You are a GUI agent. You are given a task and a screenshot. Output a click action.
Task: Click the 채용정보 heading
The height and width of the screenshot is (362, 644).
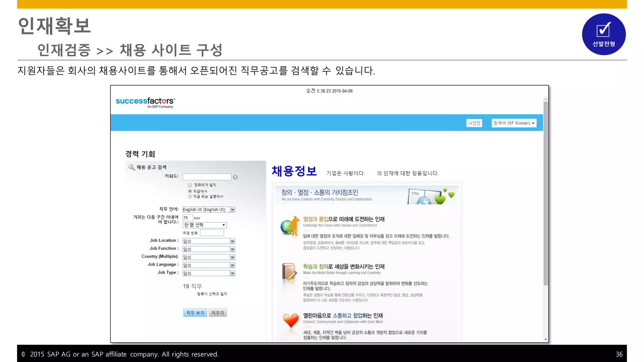click(x=294, y=171)
